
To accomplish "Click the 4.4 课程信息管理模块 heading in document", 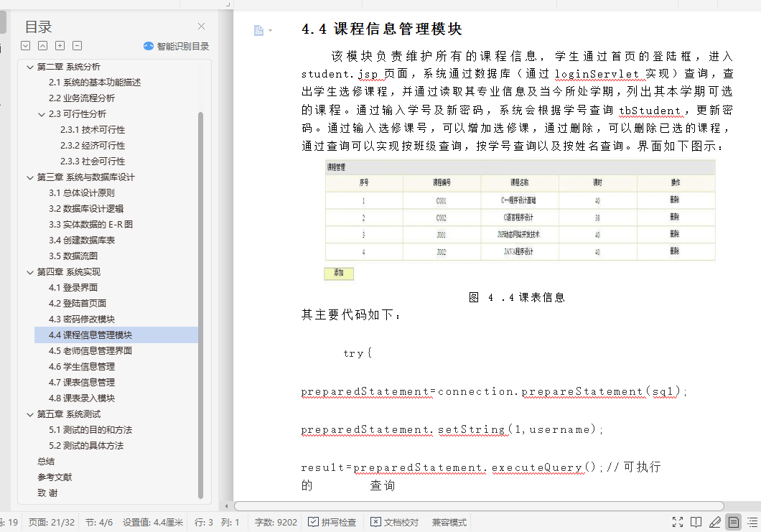I will tap(381, 29).
